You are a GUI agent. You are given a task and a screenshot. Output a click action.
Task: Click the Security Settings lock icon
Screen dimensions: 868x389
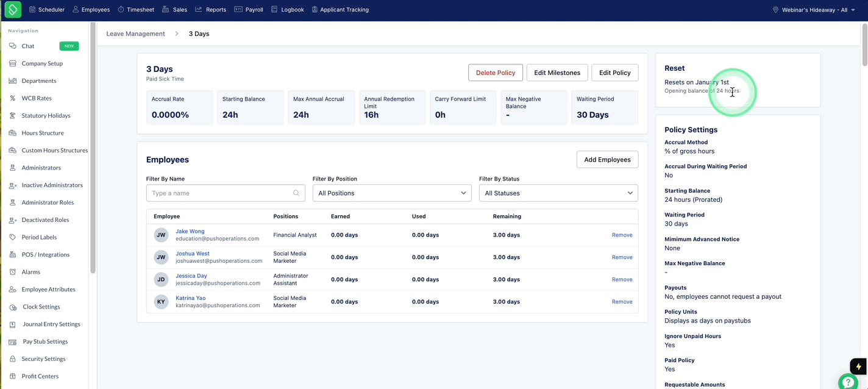[x=13, y=359]
